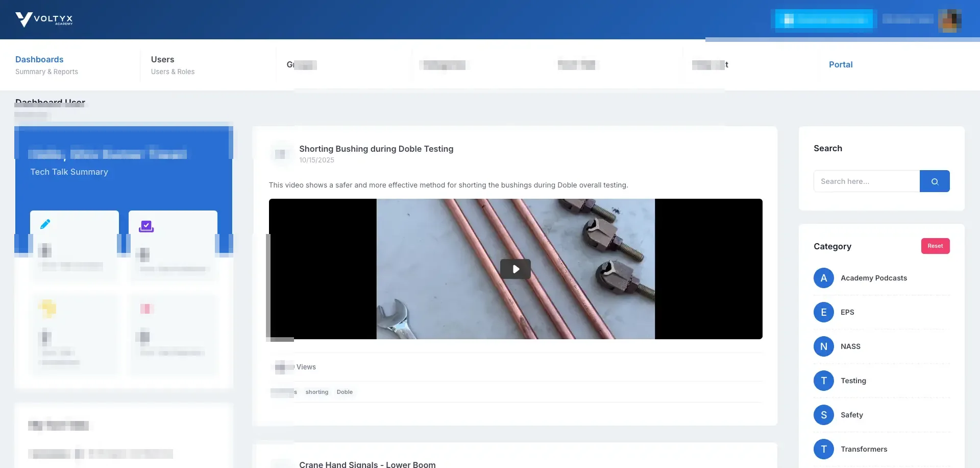The height and width of the screenshot is (468, 980).
Task: Click the Users & Roles subtitle
Action: [x=173, y=72]
